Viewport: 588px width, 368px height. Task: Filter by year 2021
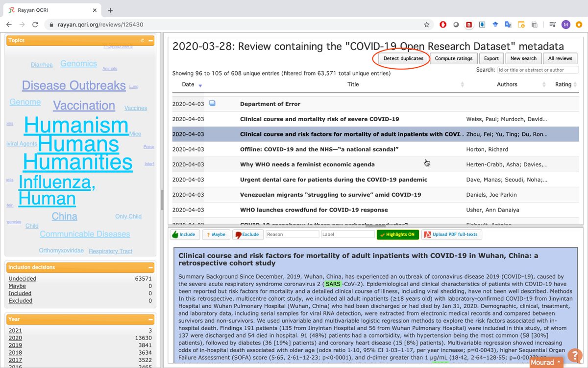[15, 331]
